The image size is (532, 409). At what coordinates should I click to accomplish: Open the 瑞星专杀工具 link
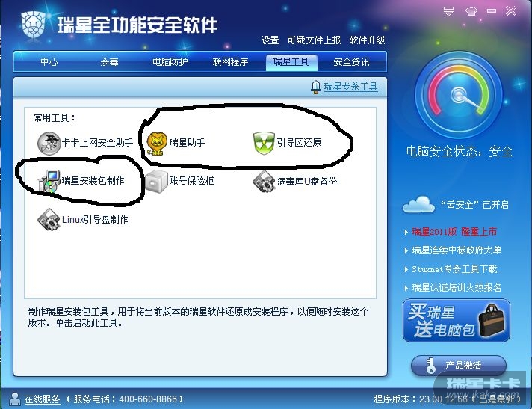click(350, 87)
